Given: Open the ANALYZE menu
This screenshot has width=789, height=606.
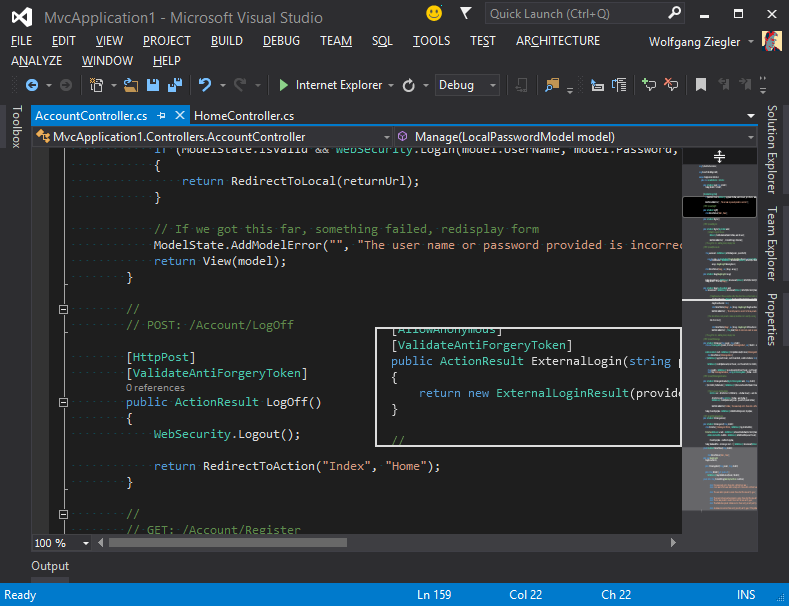Looking at the screenshot, I should click(37, 61).
